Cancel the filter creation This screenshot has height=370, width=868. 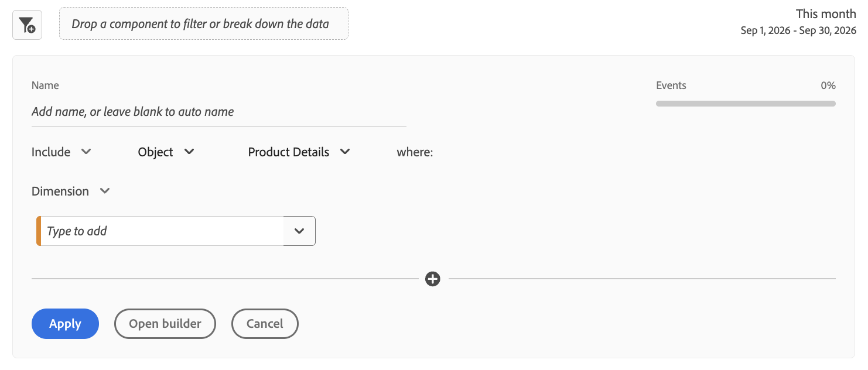pyautogui.click(x=265, y=324)
